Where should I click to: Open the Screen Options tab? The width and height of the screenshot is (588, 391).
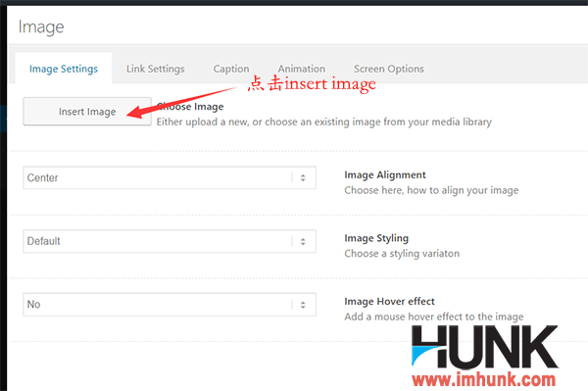pos(389,69)
